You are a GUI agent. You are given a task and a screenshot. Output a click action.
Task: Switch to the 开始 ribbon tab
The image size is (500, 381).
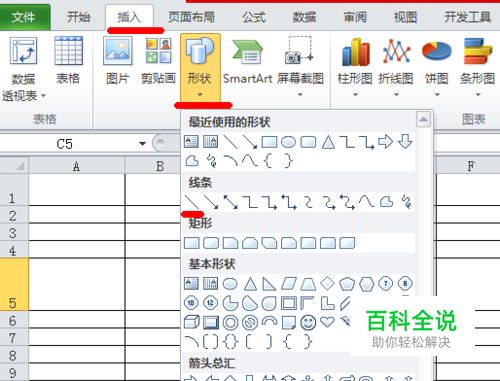78,17
